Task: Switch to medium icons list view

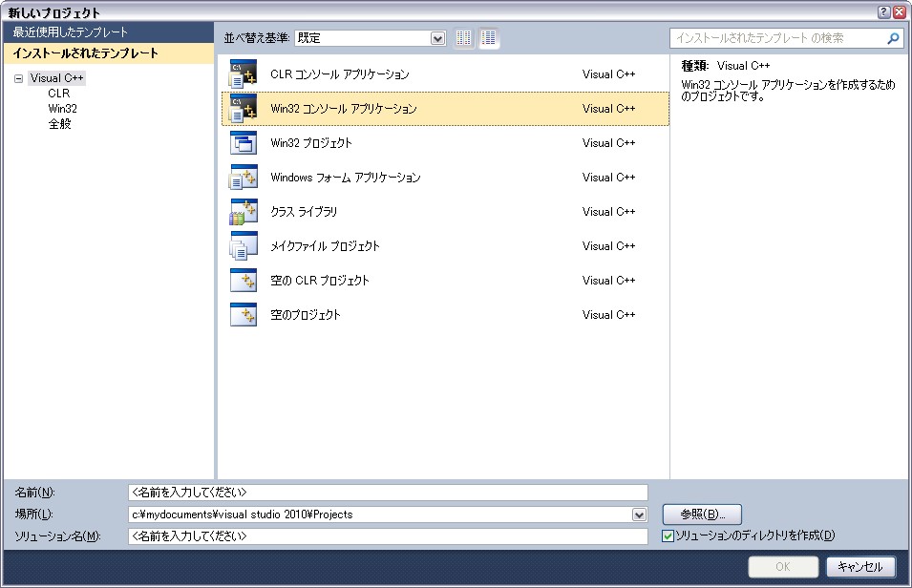Action: tap(489, 38)
